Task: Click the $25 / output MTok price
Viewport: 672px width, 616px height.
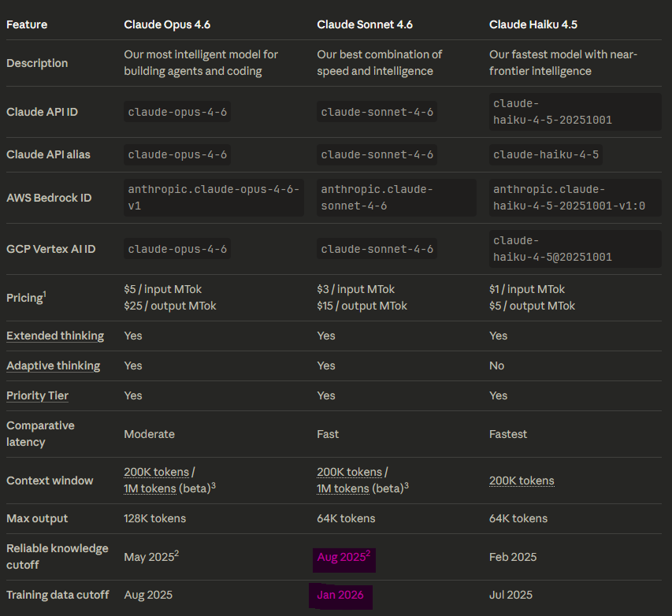Action: tap(170, 306)
